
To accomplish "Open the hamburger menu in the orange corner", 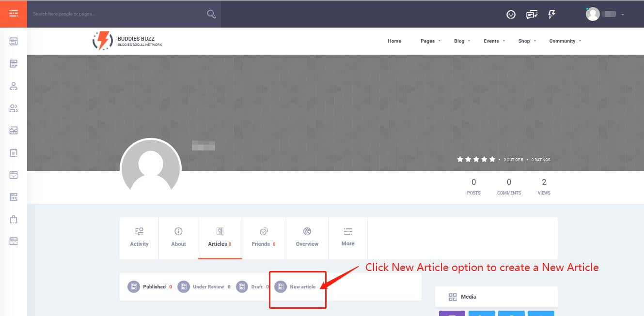I will point(14,14).
